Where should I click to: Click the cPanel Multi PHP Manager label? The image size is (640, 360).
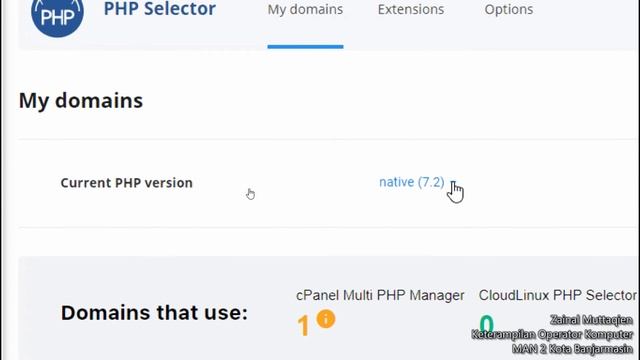point(380,295)
